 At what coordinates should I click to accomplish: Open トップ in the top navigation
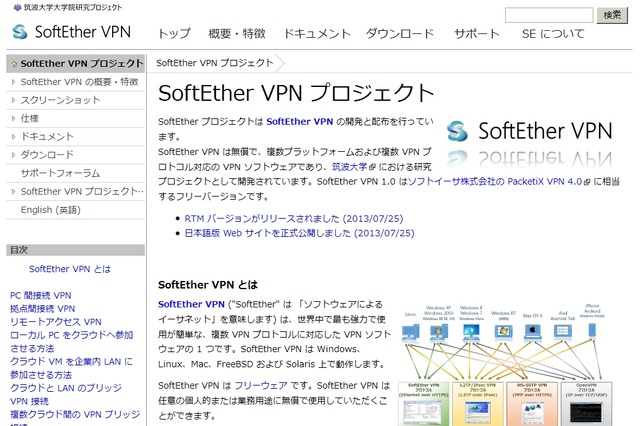(x=174, y=33)
